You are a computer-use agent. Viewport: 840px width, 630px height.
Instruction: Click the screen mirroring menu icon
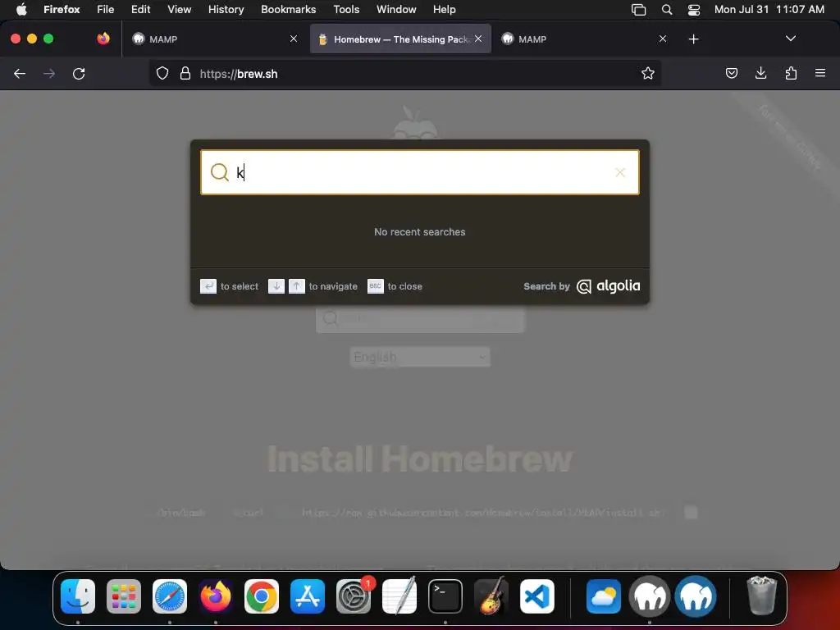coord(638,9)
